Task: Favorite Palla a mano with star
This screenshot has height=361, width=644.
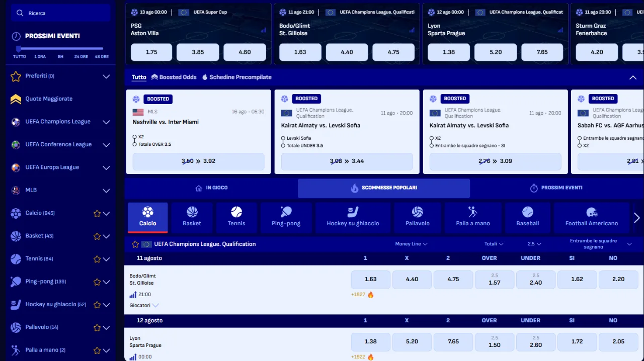Action: (x=97, y=350)
